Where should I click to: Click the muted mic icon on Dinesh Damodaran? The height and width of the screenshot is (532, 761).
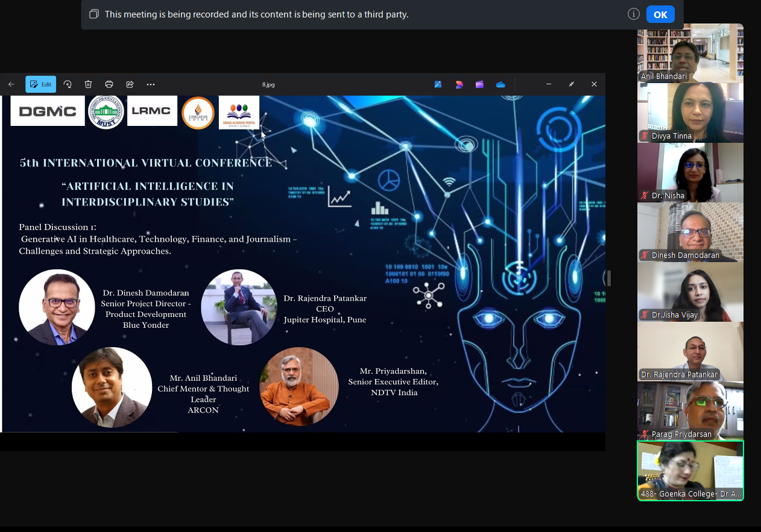point(645,255)
